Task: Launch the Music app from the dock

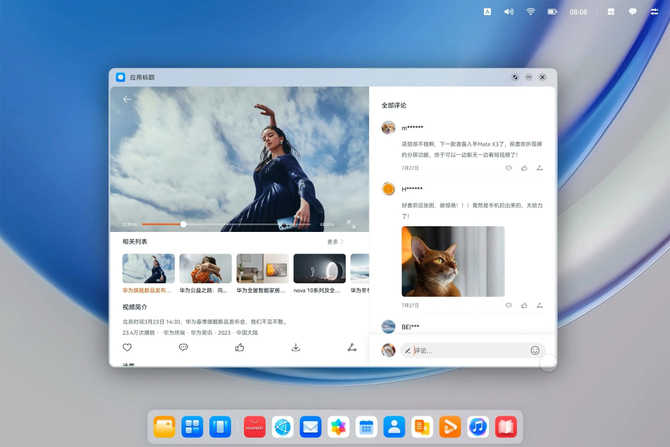Action: click(478, 427)
